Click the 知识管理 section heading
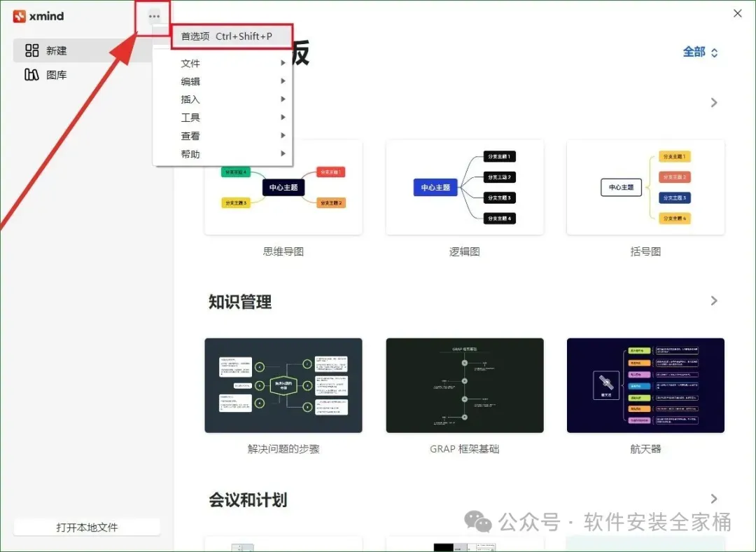Screen dimensions: 756x552 tap(240, 302)
